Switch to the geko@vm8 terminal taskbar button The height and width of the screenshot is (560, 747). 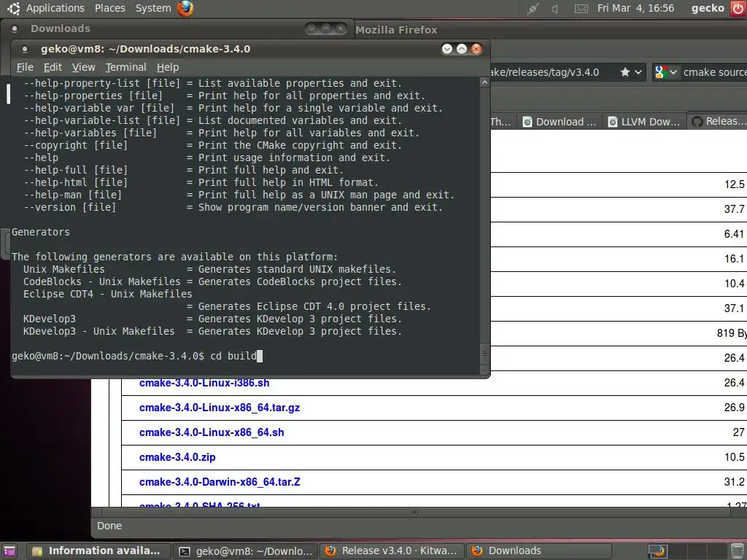(x=246, y=551)
